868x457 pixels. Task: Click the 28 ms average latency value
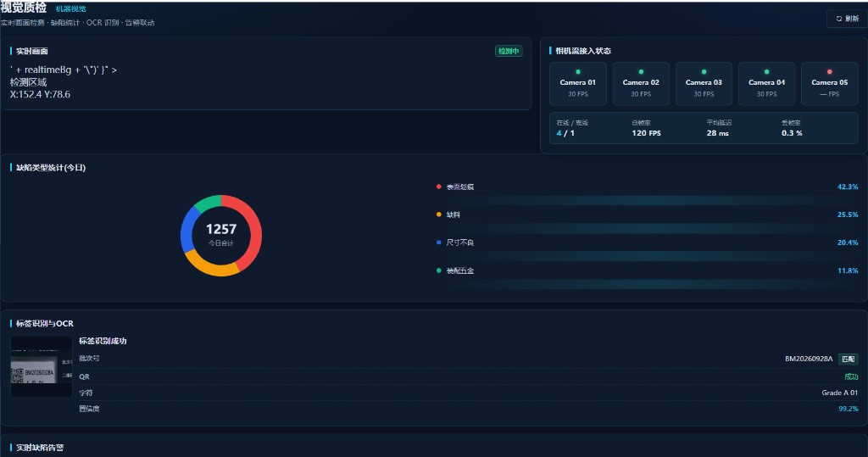717,133
